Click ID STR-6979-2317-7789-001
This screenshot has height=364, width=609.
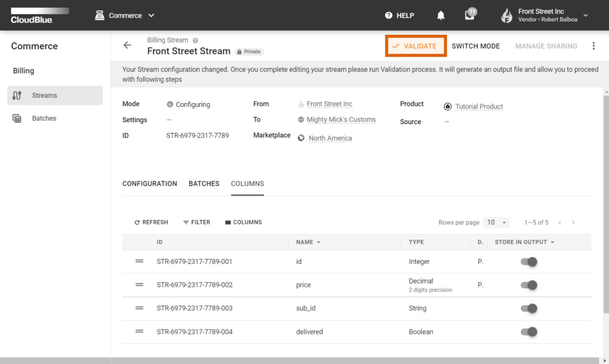pos(194,262)
